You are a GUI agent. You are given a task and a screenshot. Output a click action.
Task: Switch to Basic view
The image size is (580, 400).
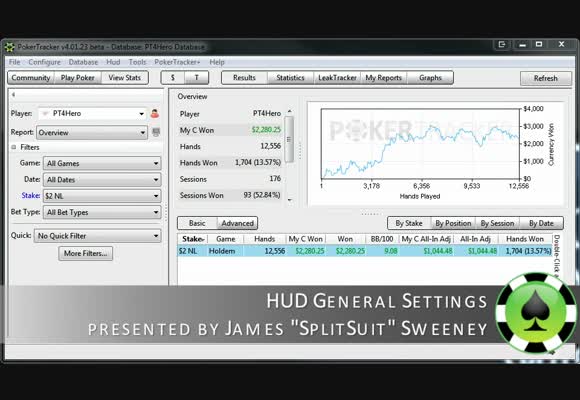[x=197, y=223]
